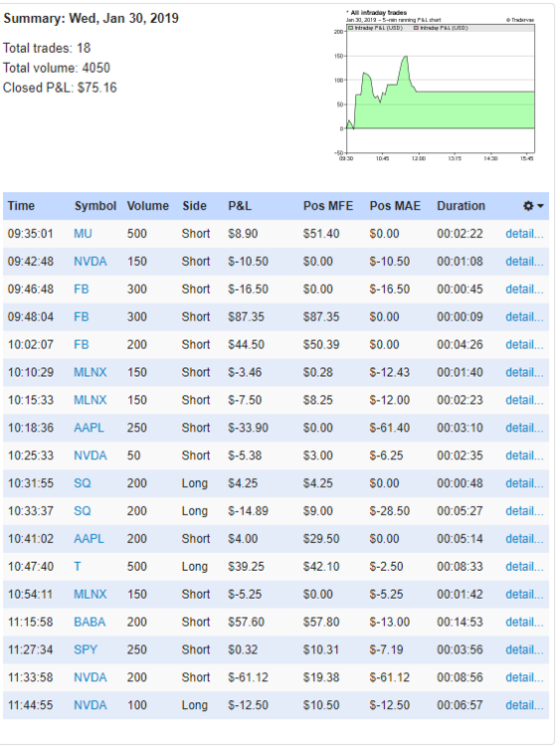
Task: Click the Closed P&L: $75.16 text
Action: [x=60, y=88]
